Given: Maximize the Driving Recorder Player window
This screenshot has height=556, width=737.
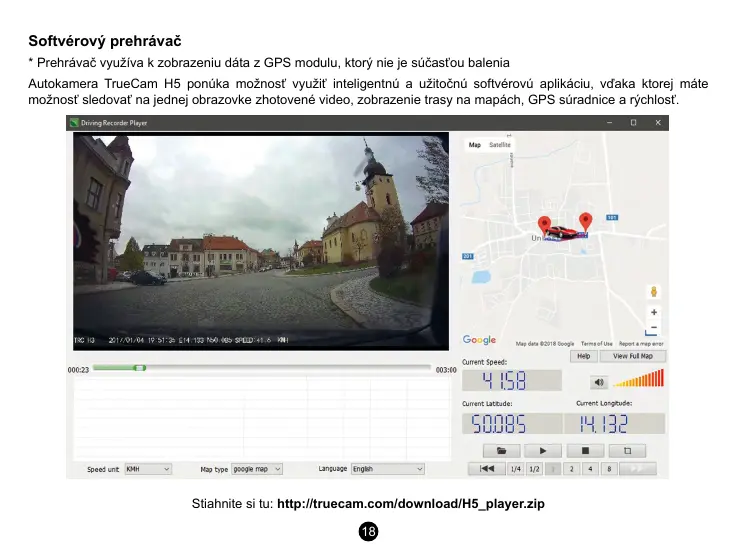Looking at the screenshot, I should pyautogui.click(x=633, y=123).
